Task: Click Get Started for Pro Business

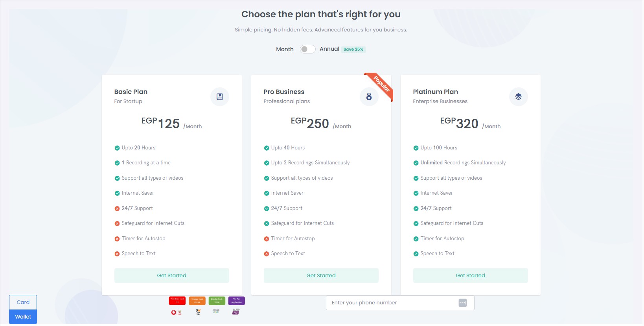Action: [321, 276]
